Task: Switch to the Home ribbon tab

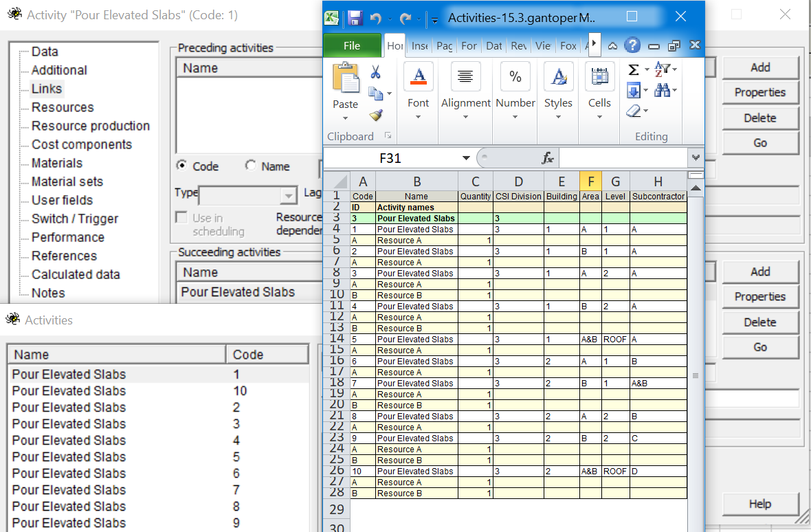Action: 395,45
